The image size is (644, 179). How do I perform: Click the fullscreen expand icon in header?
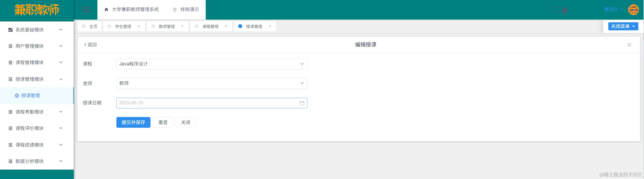555,10
